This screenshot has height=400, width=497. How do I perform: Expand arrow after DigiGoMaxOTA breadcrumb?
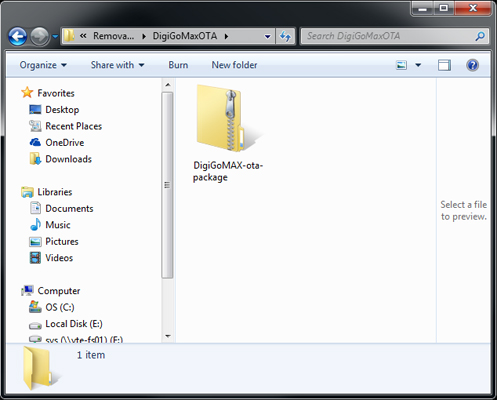coord(226,36)
